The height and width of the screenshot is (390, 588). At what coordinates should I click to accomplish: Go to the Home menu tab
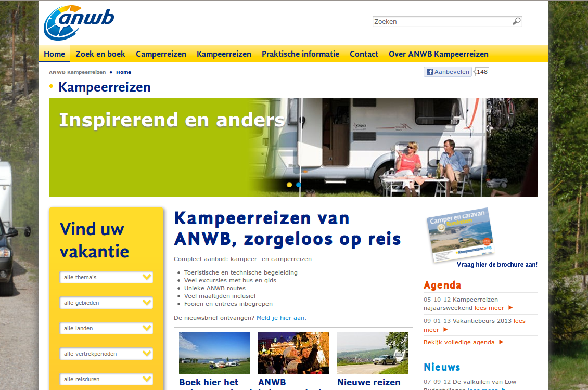pos(54,54)
